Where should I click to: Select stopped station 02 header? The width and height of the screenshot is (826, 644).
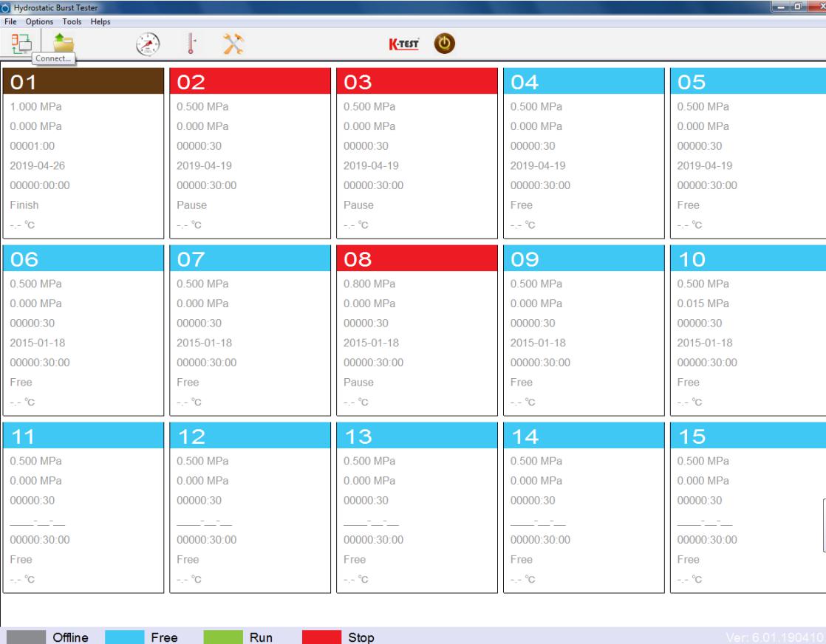250,81
